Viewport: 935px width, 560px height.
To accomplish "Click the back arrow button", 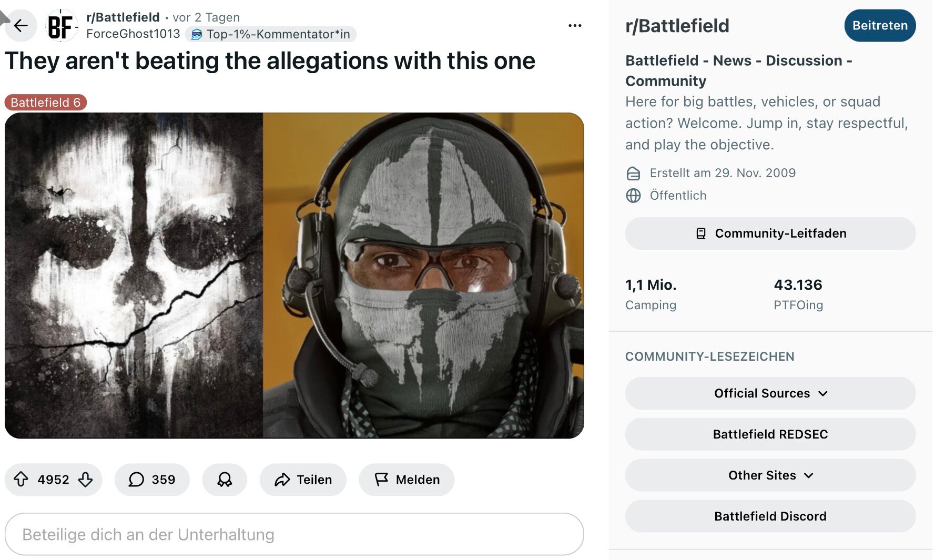I will pyautogui.click(x=21, y=25).
